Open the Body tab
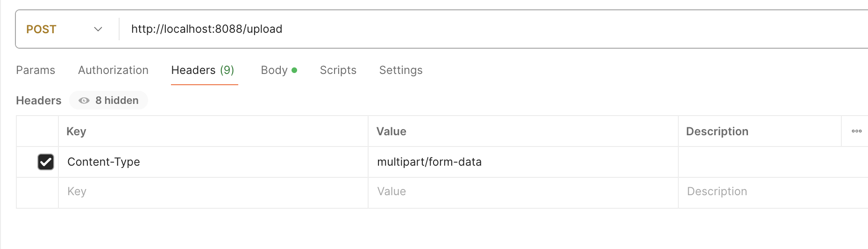Screen dimensions: 868x249 pyautogui.click(x=274, y=70)
